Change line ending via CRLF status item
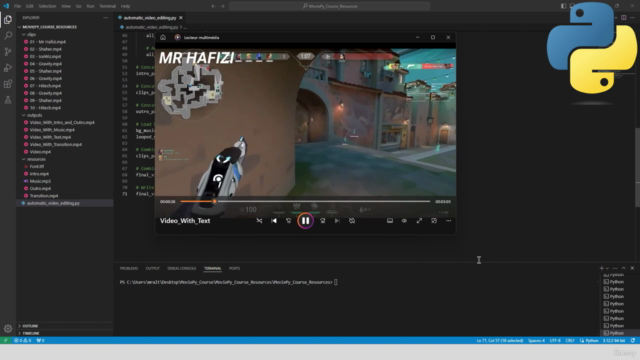Image resolution: width=640 pixels, height=360 pixels. [570, 340]
